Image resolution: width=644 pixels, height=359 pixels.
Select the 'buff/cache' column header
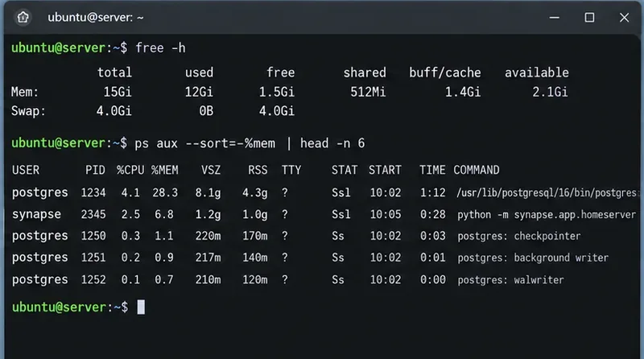[x=445, y=72]
